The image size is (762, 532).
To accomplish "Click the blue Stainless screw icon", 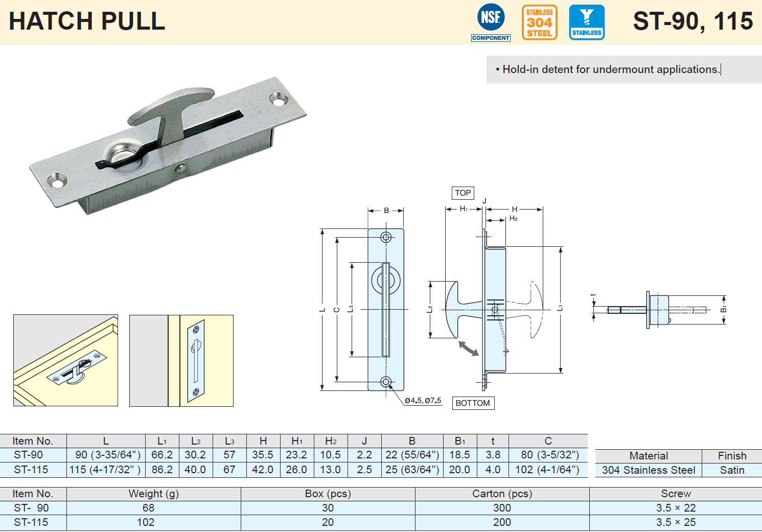I will pos(587,22).
